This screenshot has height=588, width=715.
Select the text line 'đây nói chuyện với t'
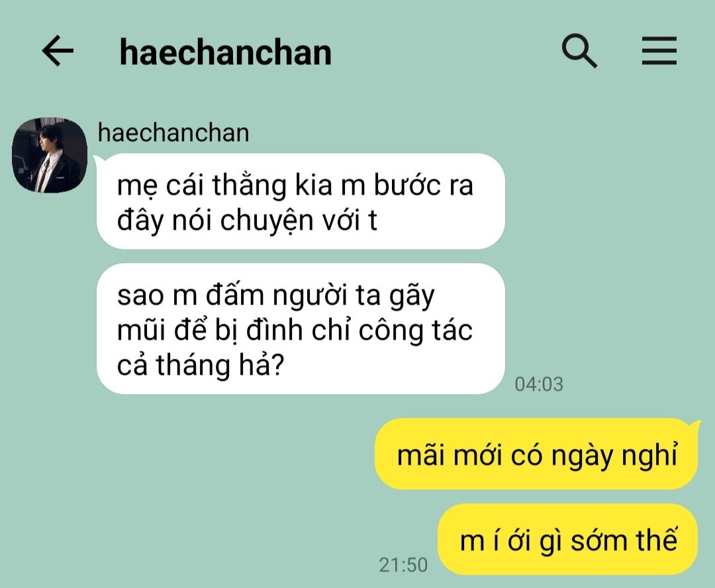pyautogui.click(x=247, y=220)
